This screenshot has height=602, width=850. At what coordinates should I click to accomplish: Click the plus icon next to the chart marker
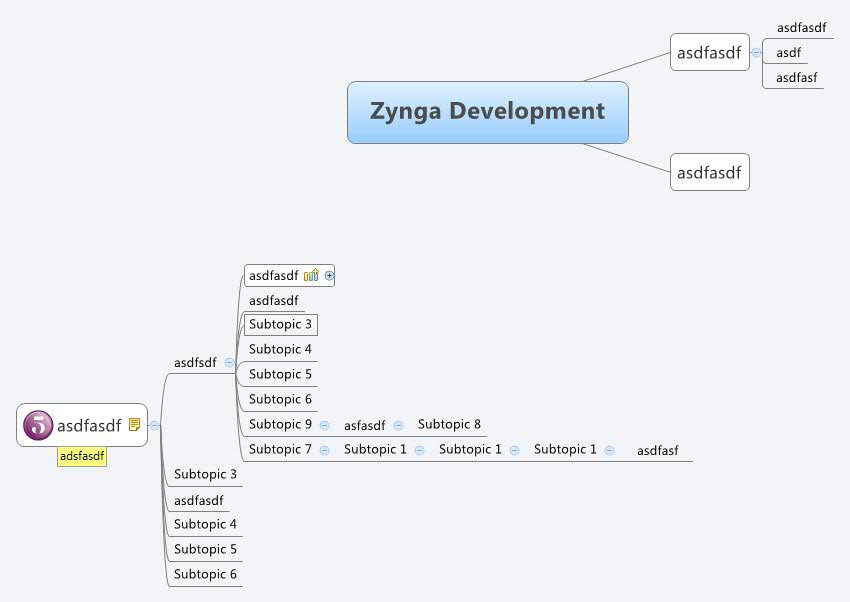[330, 275]
